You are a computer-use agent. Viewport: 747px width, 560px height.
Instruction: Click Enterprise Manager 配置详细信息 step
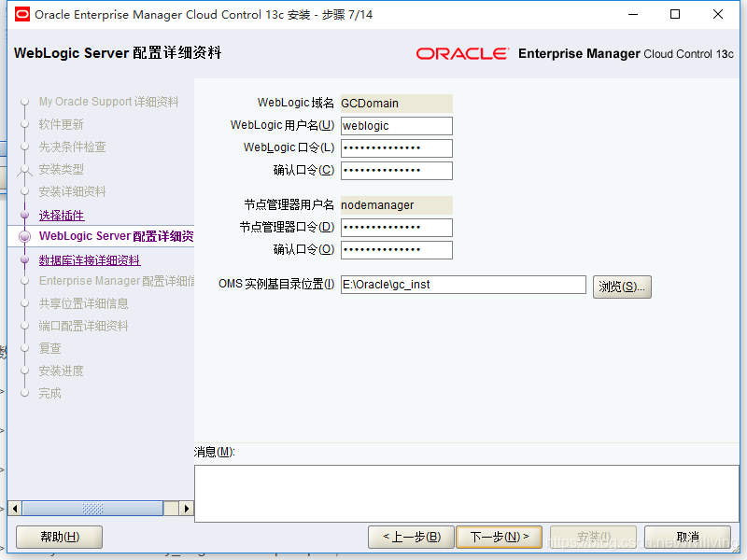[116, 281]
